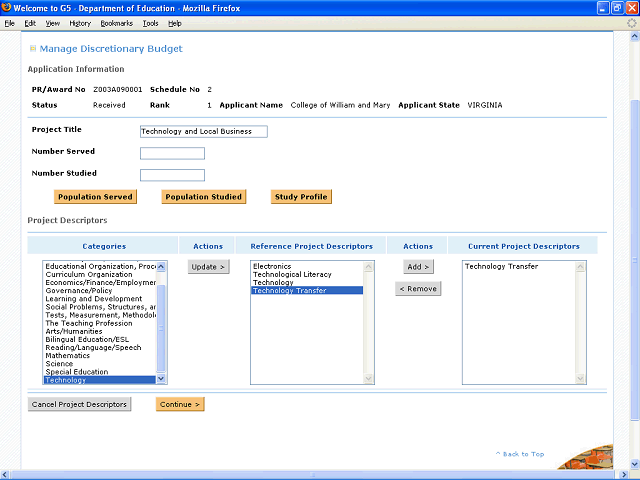Click the activity throbber icon at top right

[631, 22]
